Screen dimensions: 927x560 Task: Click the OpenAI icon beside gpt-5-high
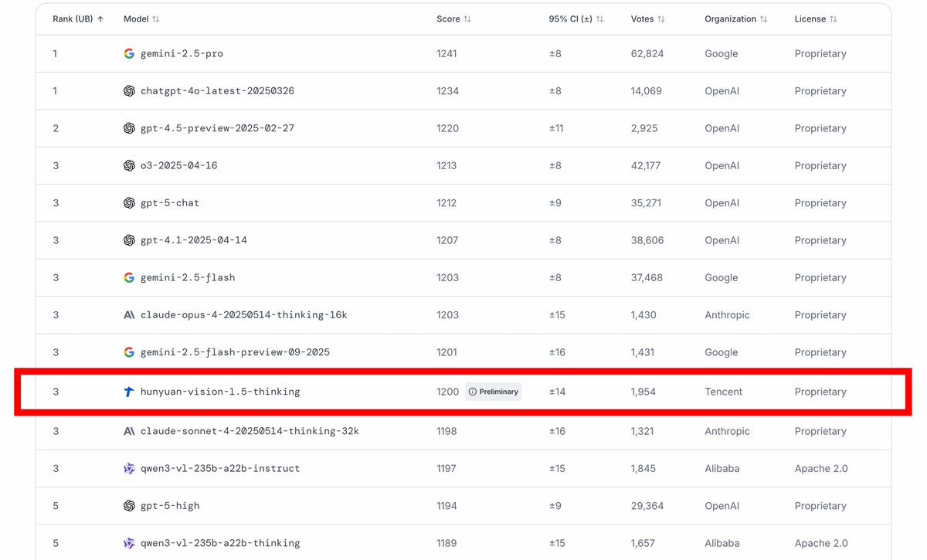coord(129,506)
